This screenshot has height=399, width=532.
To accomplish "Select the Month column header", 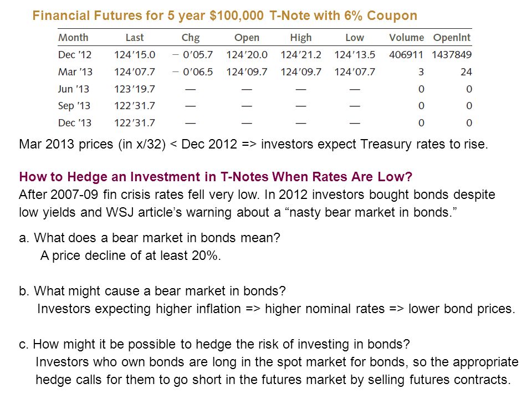I will [x=73, y=37].
